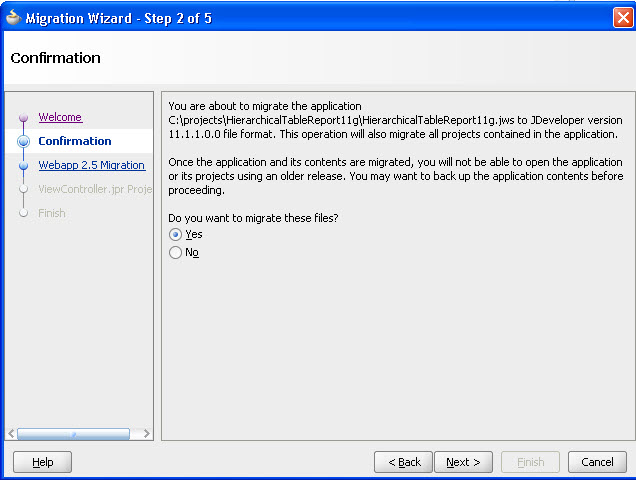636x480 pixels.
Task: Click the Back button
Action: [404, 462]
